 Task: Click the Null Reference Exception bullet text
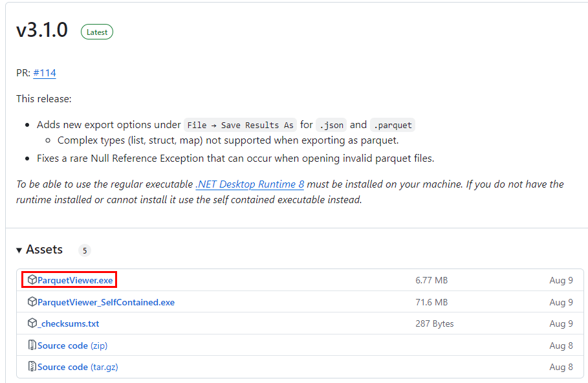(x=235, y=159)
